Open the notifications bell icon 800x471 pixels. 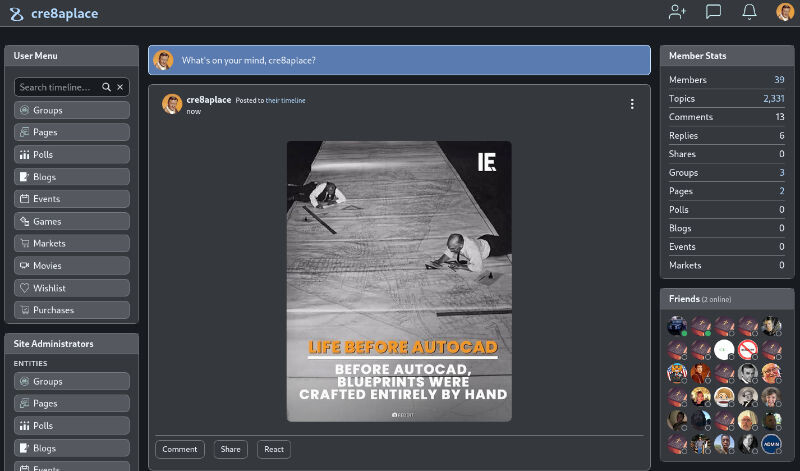tap(749, 12)
